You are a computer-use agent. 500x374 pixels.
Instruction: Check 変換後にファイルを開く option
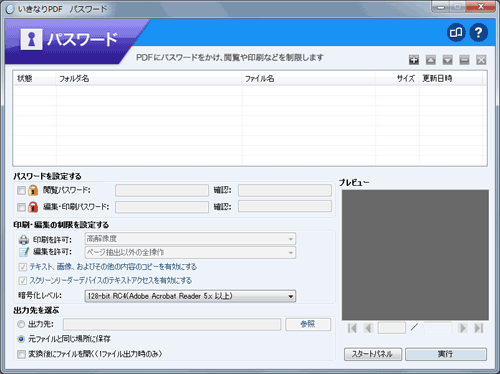click(x=21, y=354)
